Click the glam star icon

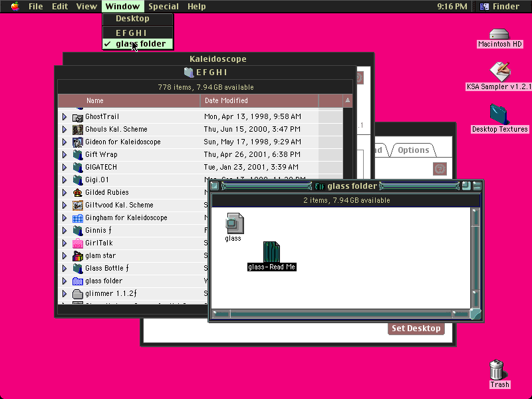[x=78, y=256]
